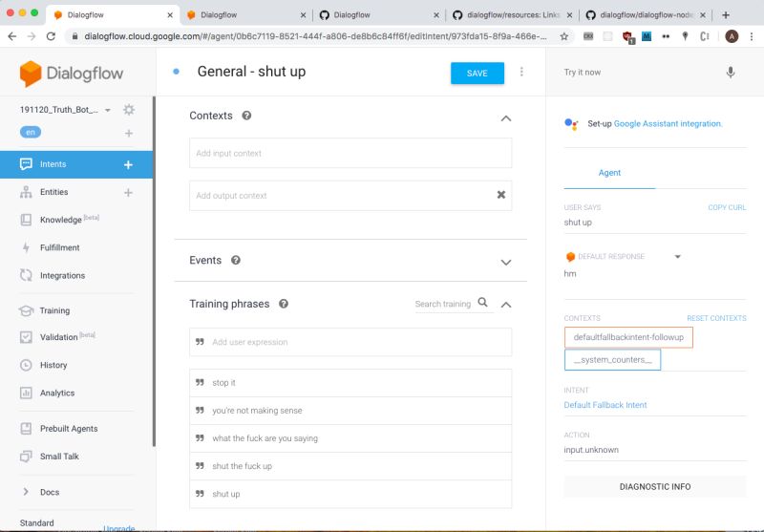The width and height of the screenshot is (764, 532).
Task: Select __system_counters__ context chip
Action: (612, 359)
